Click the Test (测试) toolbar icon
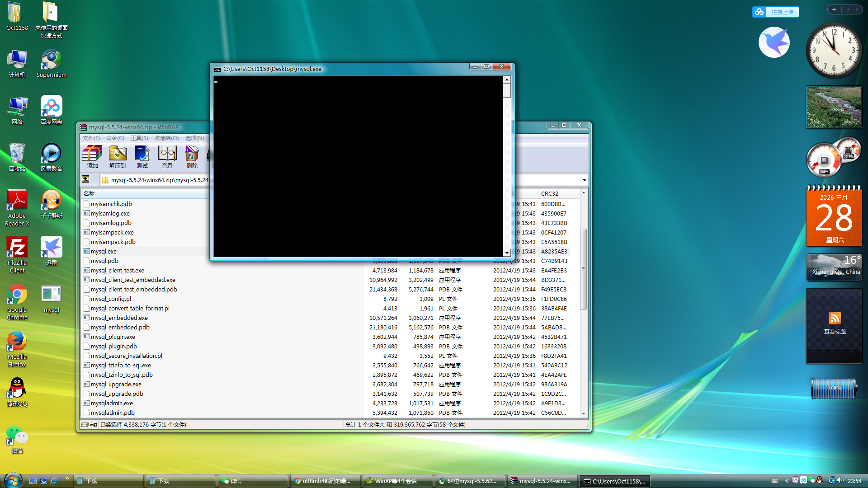 click(x=142, y=156)
